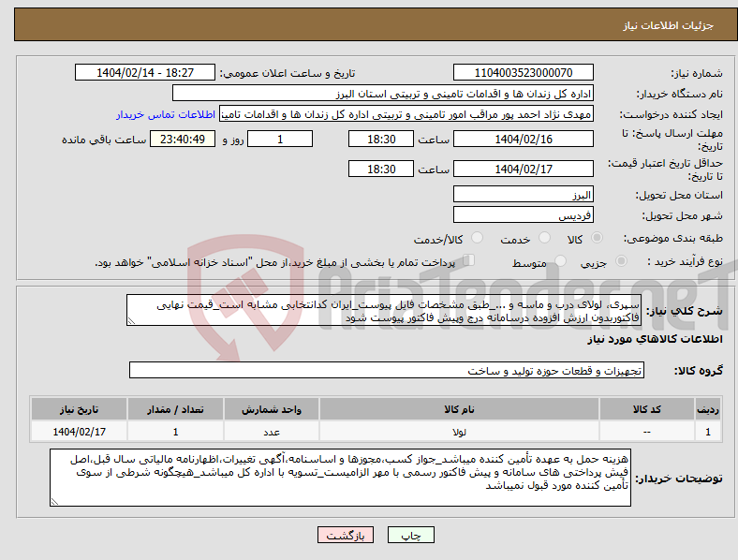Image resolution: width=738 pixels, height=560 pixels.
Task: Click the delivery province field البرز
Action: pyautogui.click(x=523, y=194)
